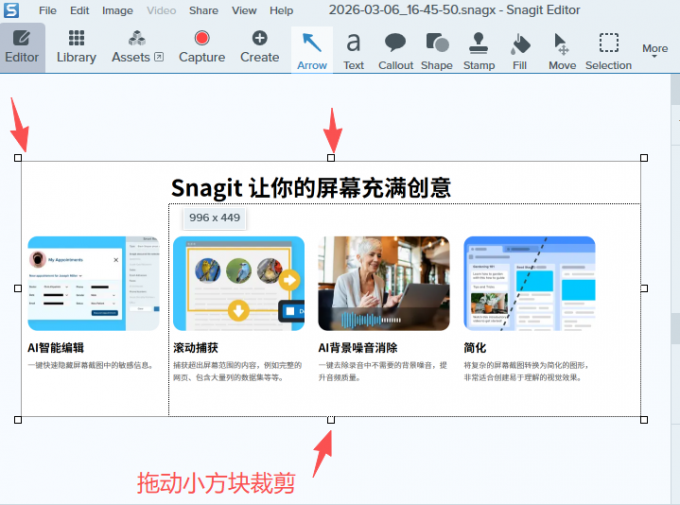
Task: Click the Create button
Action: pyautogui.click(x=259, y=47)
